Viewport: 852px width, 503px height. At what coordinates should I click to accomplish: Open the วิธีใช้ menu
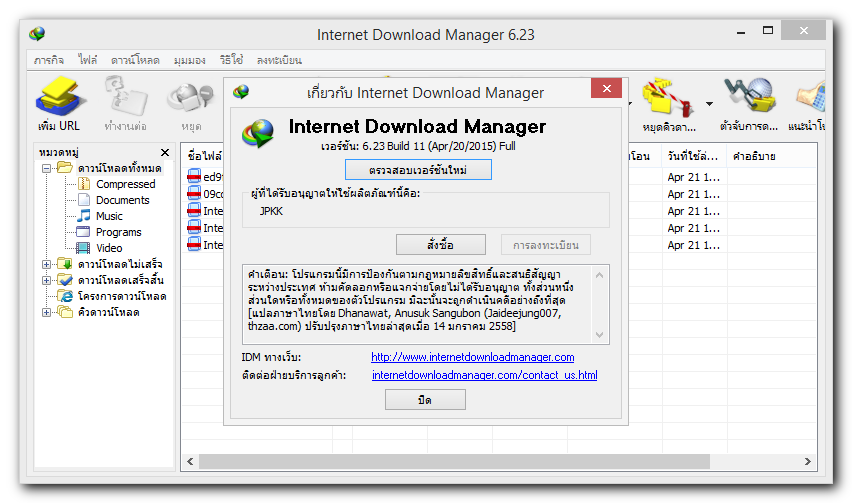pos(231,60)
